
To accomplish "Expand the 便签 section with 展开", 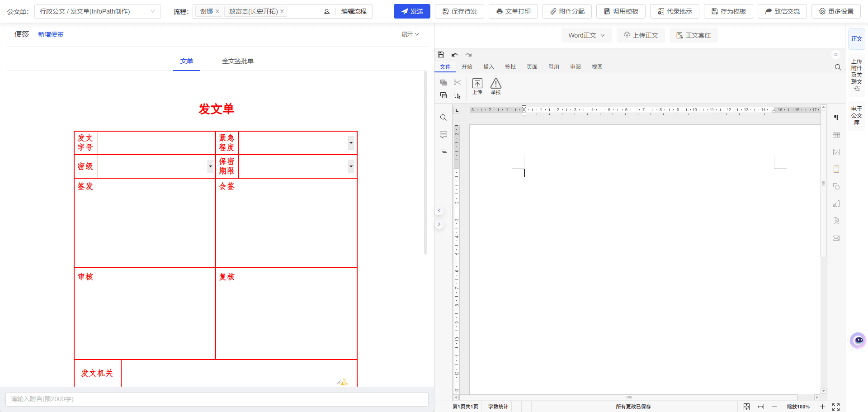I will click(410, 34).
